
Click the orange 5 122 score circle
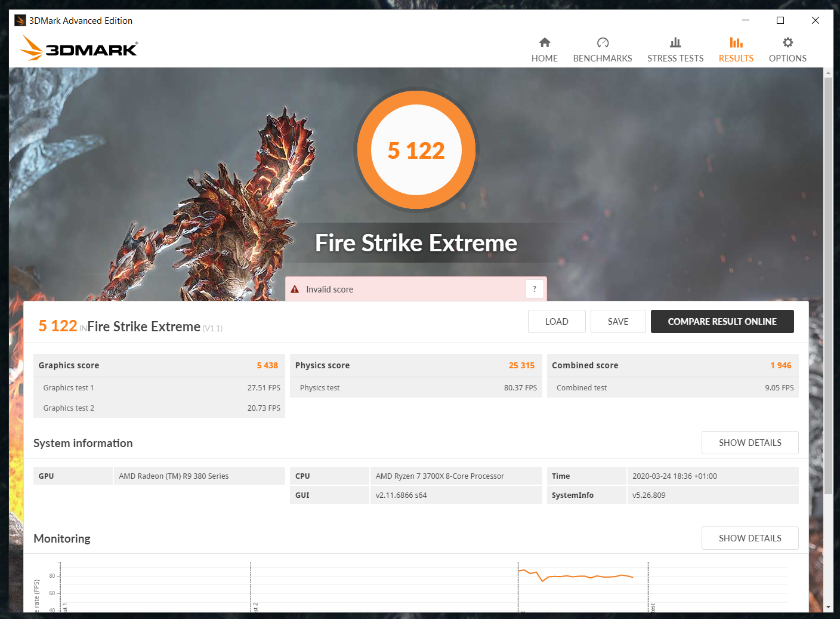416,150
